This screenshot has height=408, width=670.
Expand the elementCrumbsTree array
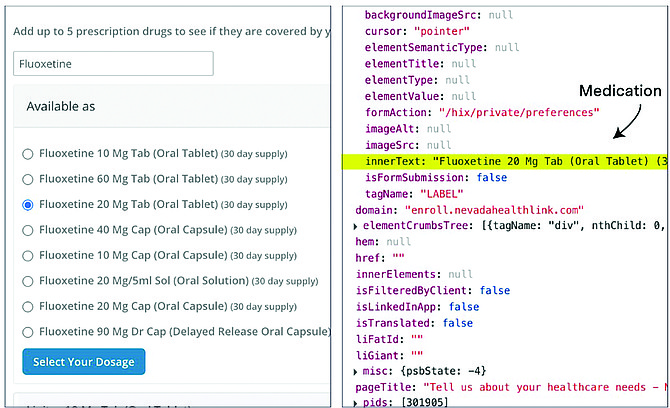click(x=356, y=226)
